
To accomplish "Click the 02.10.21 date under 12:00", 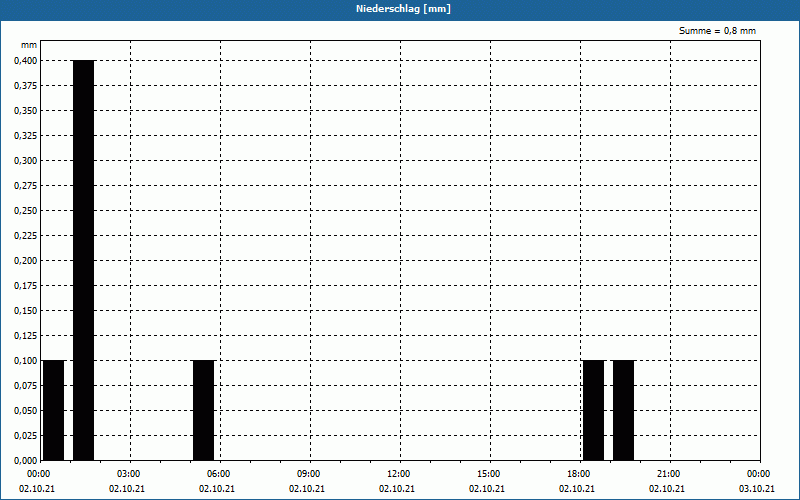I will click(x=396, y=489).
